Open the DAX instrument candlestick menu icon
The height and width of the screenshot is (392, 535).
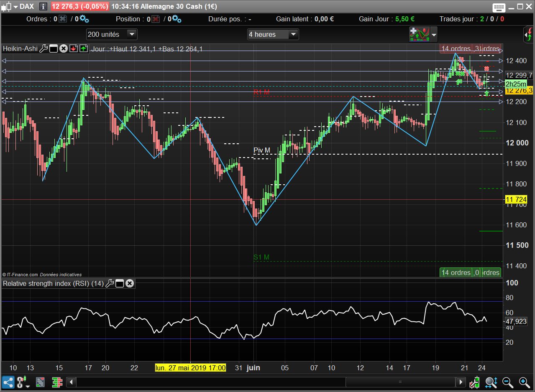[x=7, y=7]
